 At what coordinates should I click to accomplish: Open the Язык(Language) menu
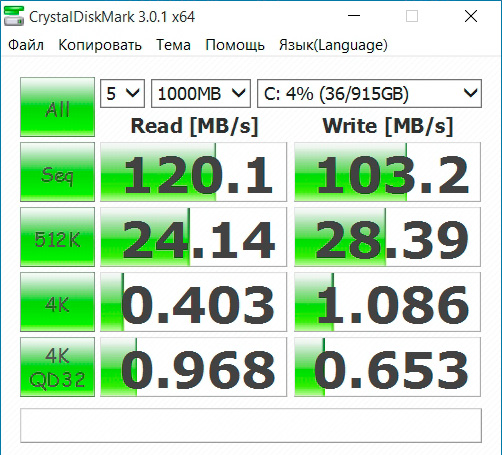333,45
